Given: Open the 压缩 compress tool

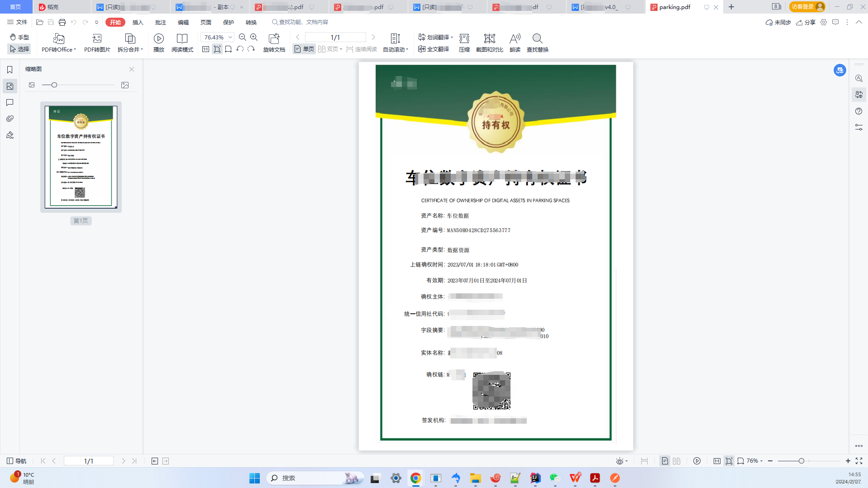Looking at the screenshot, I should pos(464,42).
